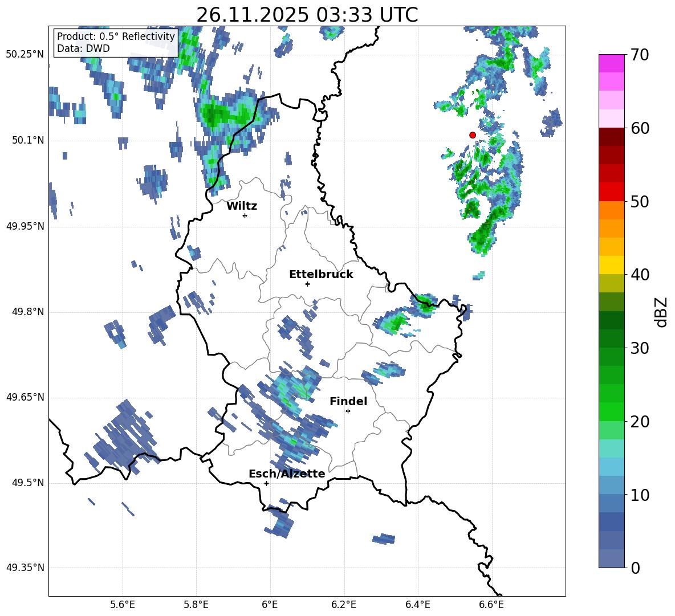675x616 pixels.
Task: Click the Wiltz city label
Action: click(x=242, y=206)
